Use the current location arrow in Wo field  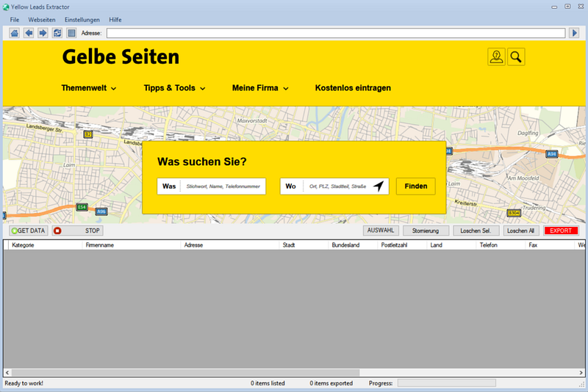(x=378, y=186)
